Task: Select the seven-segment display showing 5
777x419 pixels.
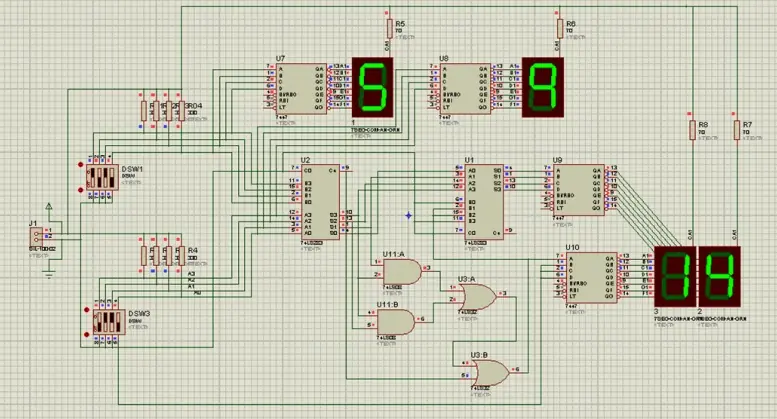Action: [373, 87]
